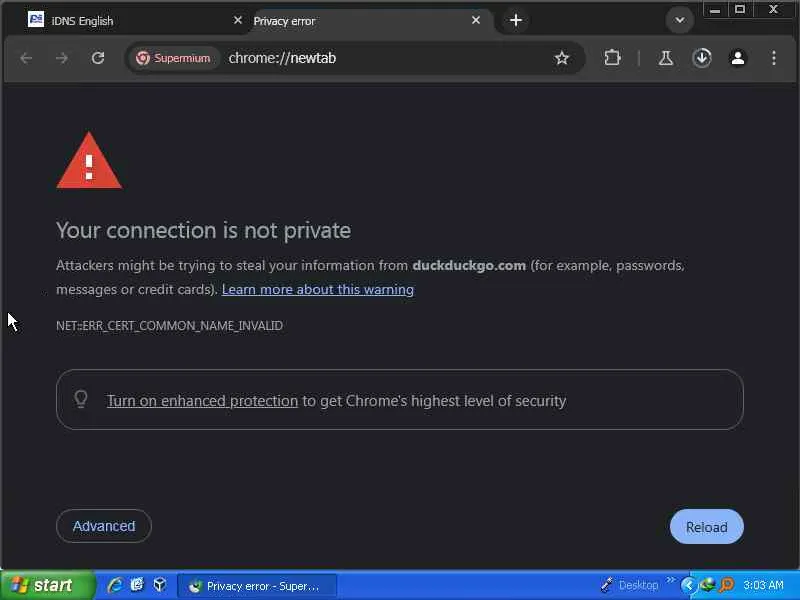800x600 pixels.
Task: Bookmark this tab with star icon
Action: click(x=562, y=58)
